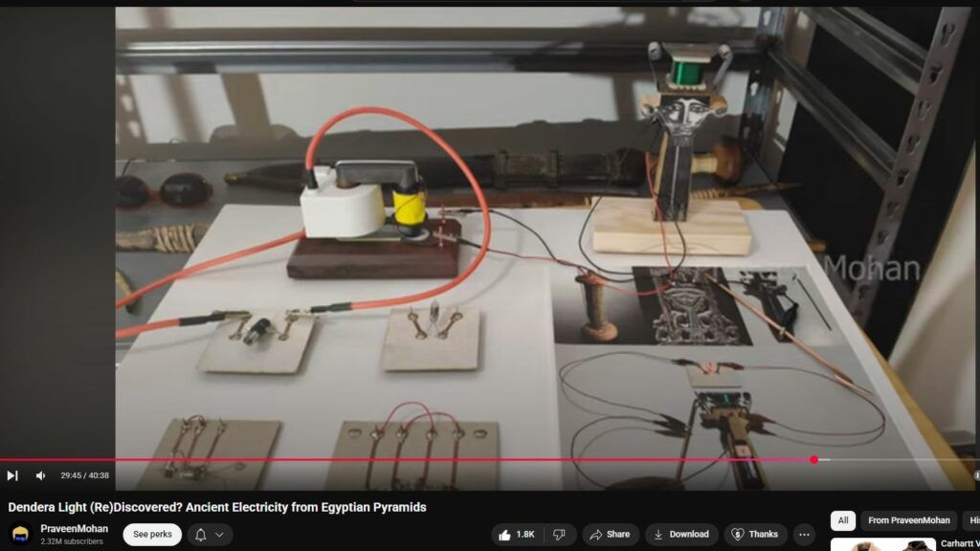The height and width of the screenshot is (551, 980).
Task: Toggle the notification bell for PraveenMohan
Action: (x=201, y=535)
